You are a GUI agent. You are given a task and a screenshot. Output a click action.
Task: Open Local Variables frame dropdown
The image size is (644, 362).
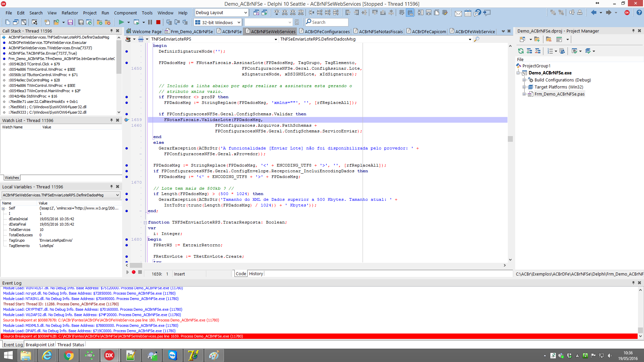pyautogui.click(x=117, y=195)
